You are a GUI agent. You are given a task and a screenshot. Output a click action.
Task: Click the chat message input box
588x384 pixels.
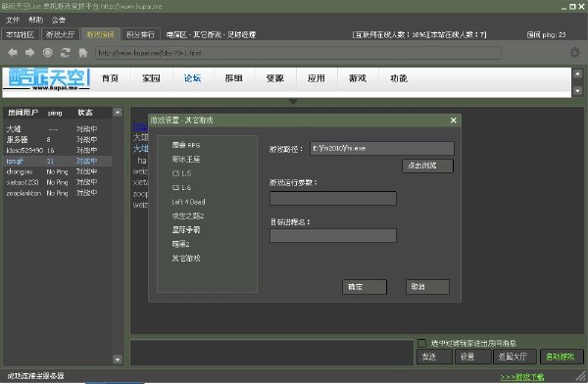271,353
